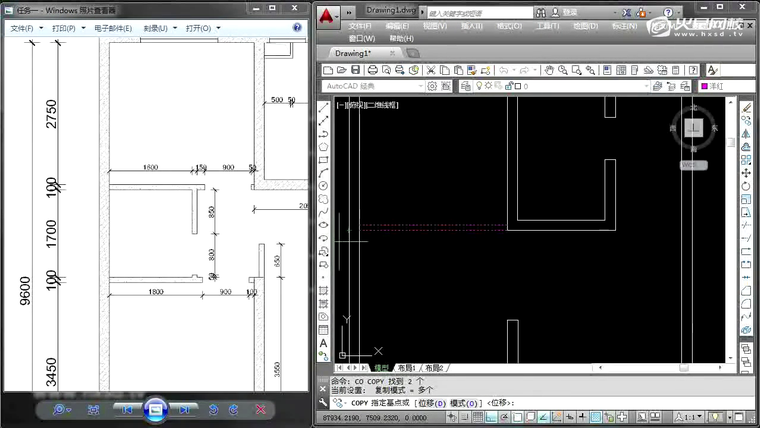The width and height of the screenshot is (760, 428).
Task: Open the 洋红 magenta color control
Action: click(714, 87)
